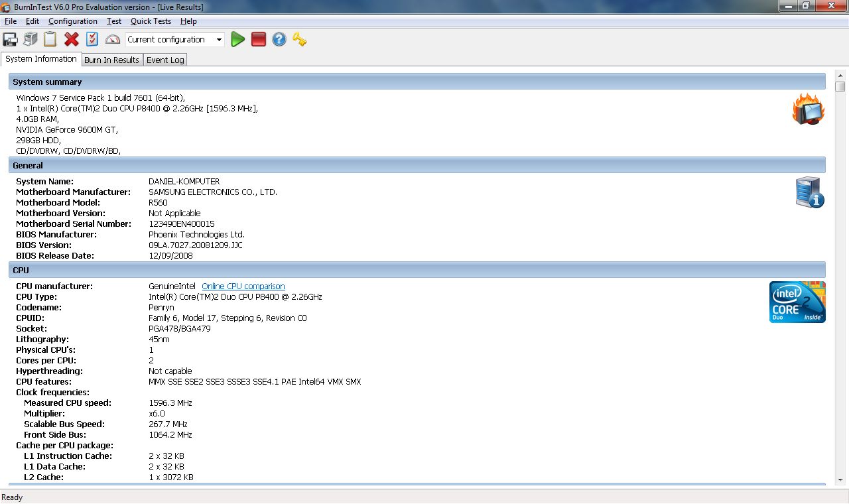849x504 pixels.
Task: Copy results to clipboard via clipboard icon
Action: point(50,39)
